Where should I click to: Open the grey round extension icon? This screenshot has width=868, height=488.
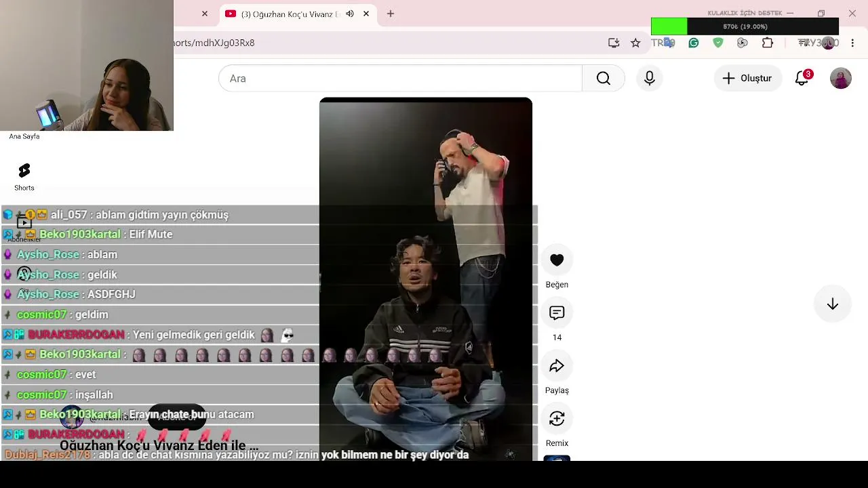[x=743, y=43]
